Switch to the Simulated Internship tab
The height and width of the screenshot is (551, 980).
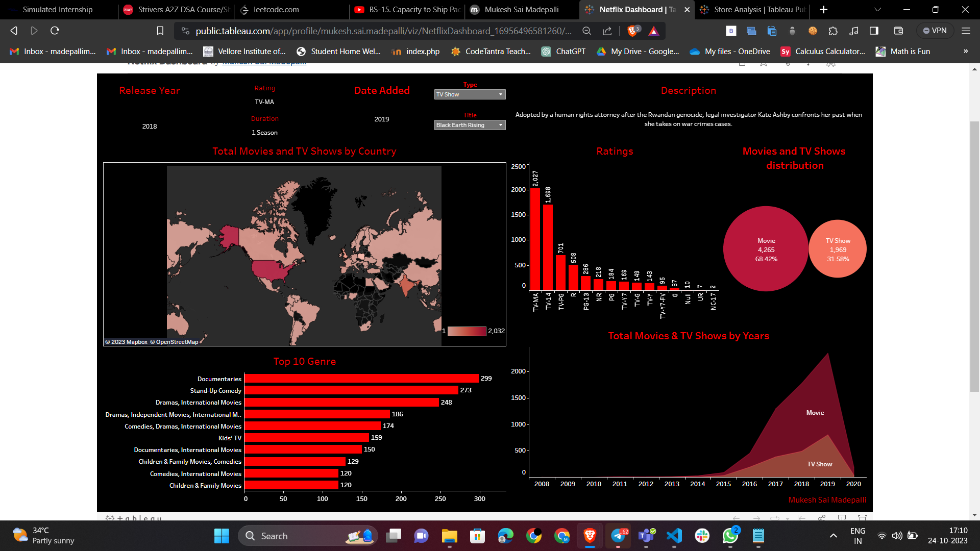(58, 9)
